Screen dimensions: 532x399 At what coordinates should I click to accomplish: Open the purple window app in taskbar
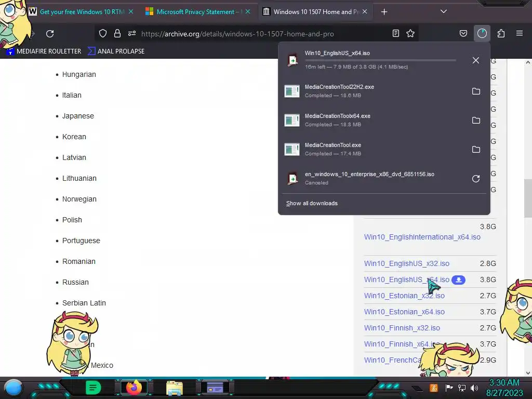pos(215,388)
